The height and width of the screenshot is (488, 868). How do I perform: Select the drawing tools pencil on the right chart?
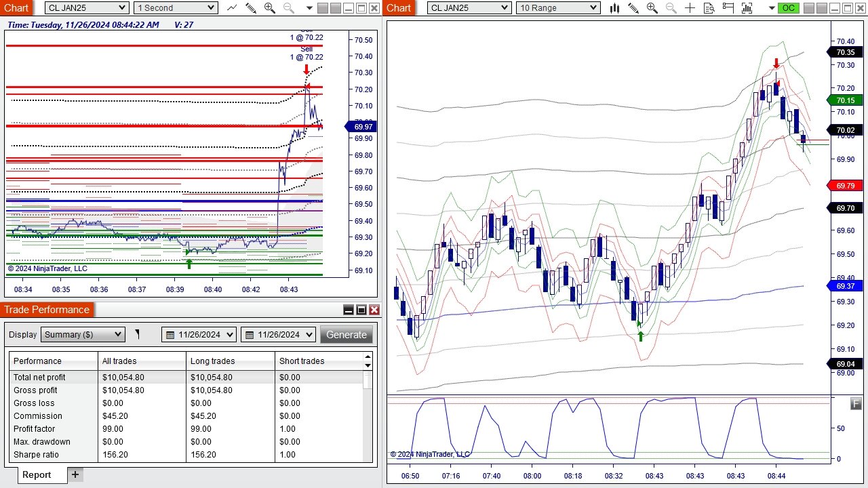[633, 7]
